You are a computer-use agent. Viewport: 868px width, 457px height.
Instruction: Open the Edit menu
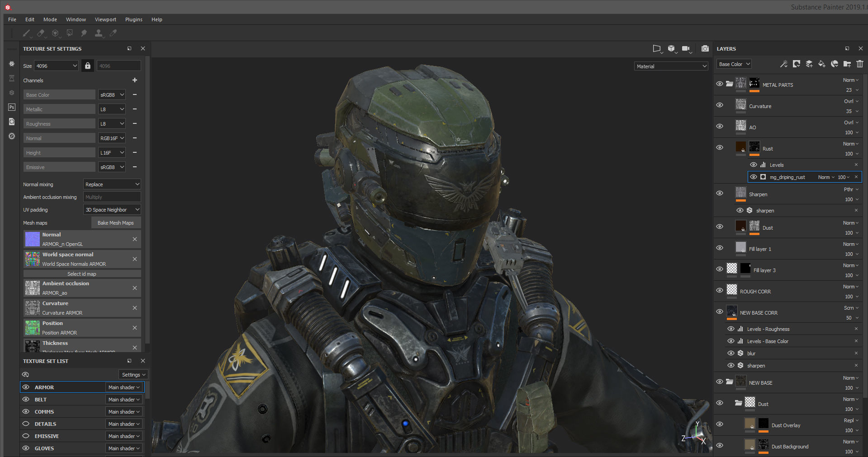point(30,19)
